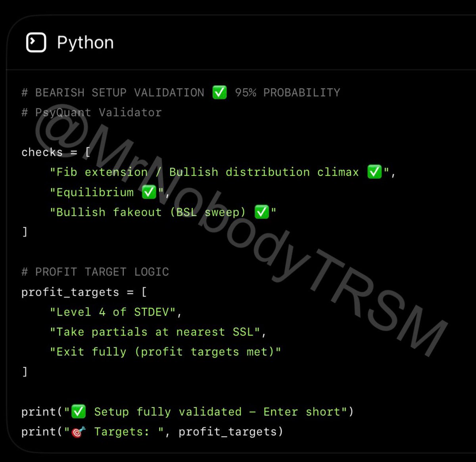Image resolution: width=476 pixels, height=462 pixels.
Task: Click the dart target emoji before "Targets:"
Action: (79, 432)
